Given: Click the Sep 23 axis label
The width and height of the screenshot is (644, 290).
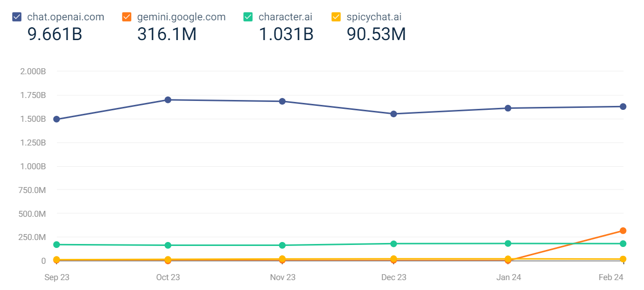Looking at the screenshot, I should pos(57,277).
